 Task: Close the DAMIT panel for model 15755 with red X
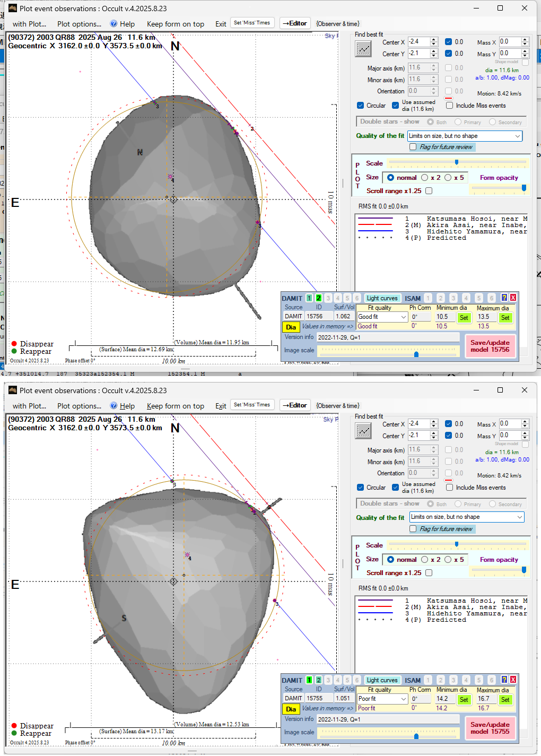coord(513,680)
